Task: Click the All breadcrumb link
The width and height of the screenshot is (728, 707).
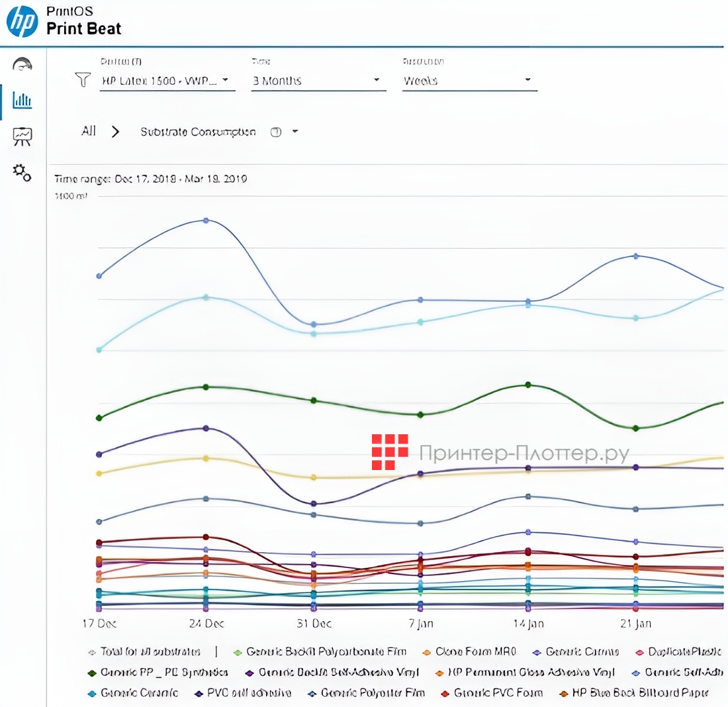Action: pyautogui.click(x=89, y=131)
